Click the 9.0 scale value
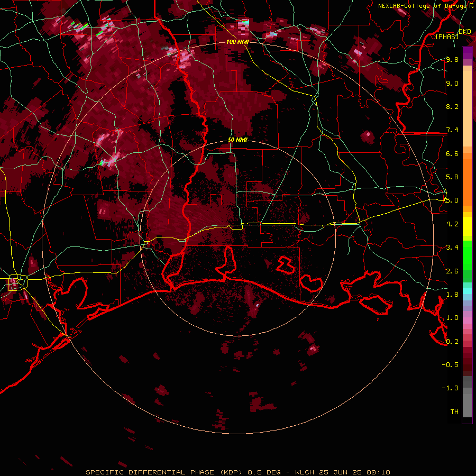This screenshot has width=476, height=476. (x=452, y=83)
